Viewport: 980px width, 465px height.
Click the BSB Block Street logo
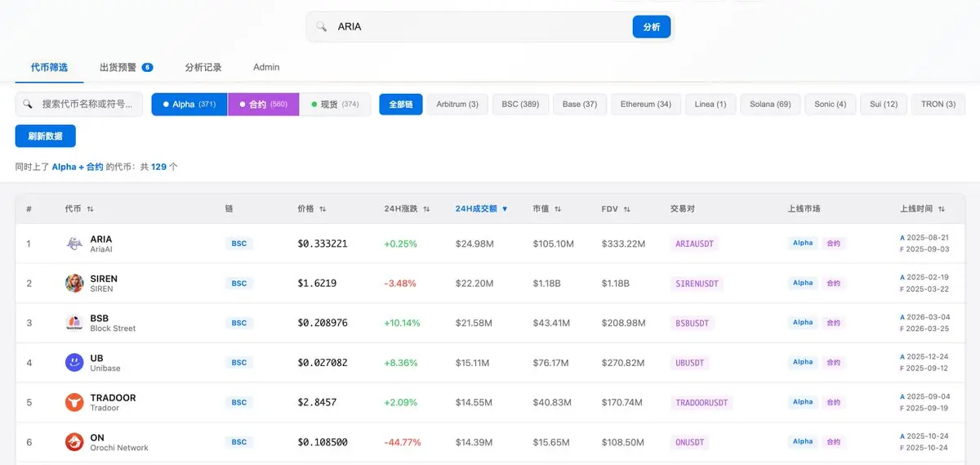pos(74,323)
